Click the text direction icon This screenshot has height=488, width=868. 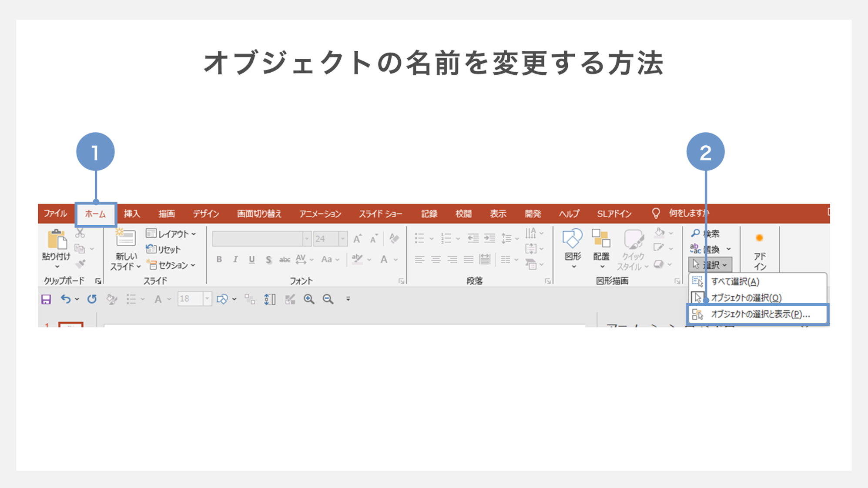[x=531, y=233]
